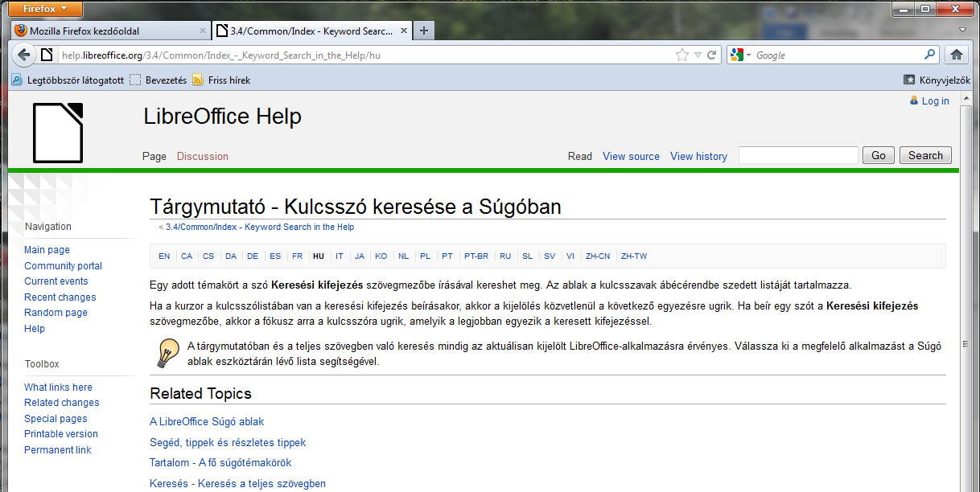
Task: Open a Random page
Action: pyautogui.click(x=56, y=313)
